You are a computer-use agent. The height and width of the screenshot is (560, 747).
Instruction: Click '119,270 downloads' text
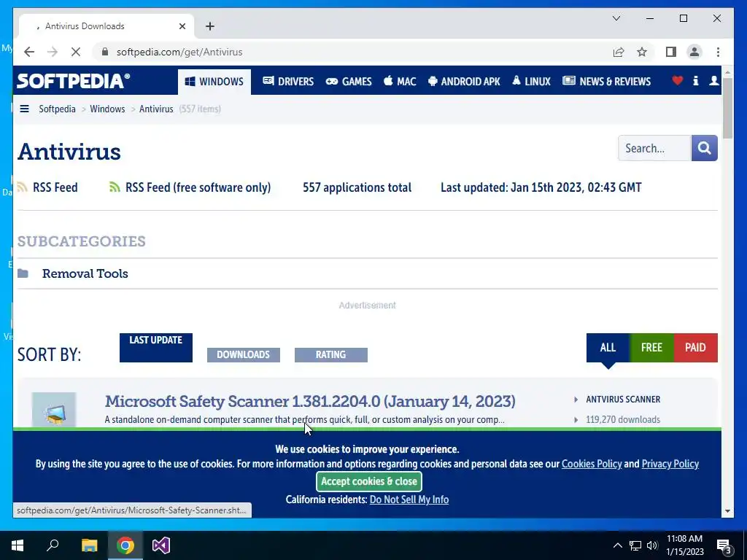[623, 419]
